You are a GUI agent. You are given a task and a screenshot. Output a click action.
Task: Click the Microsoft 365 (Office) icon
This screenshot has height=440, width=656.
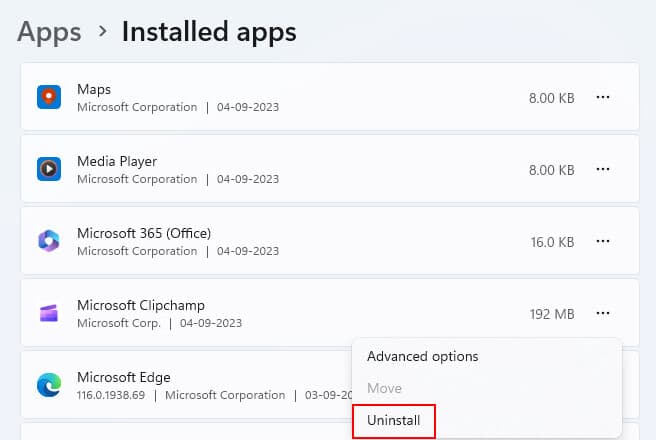(x=49, y=241)
